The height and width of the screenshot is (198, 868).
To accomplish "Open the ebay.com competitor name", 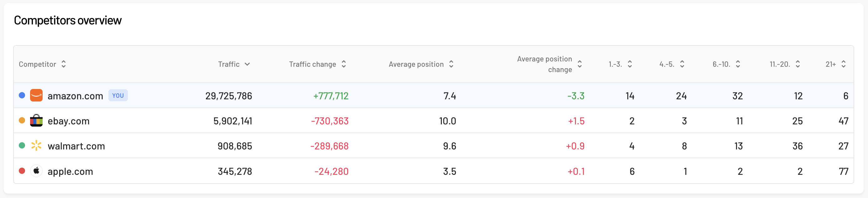I will (x=68, y=121).
